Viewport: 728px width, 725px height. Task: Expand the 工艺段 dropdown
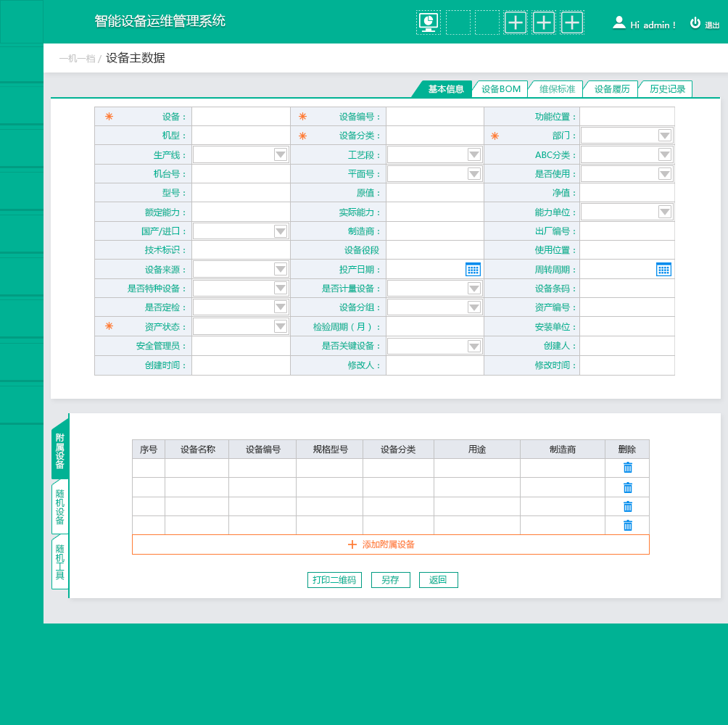click(473, 154)
